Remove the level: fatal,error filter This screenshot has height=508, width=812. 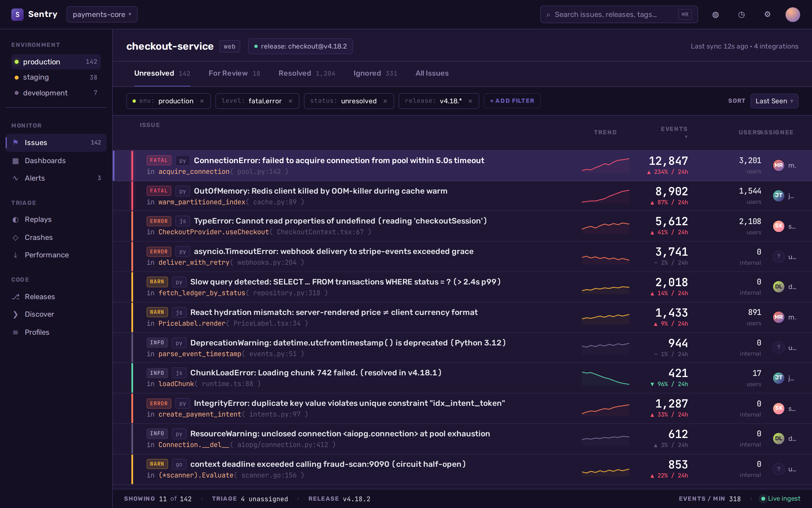(291, 101)
